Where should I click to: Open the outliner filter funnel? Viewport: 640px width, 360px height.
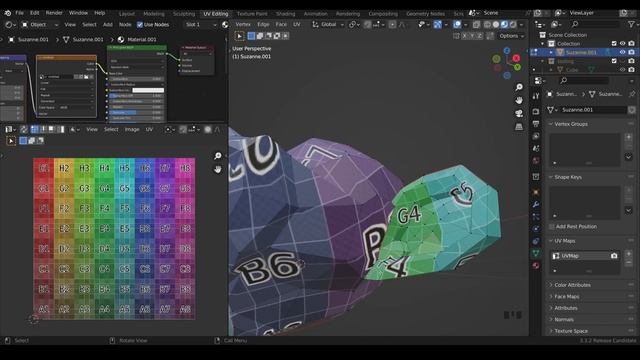[x=631, y=24]
